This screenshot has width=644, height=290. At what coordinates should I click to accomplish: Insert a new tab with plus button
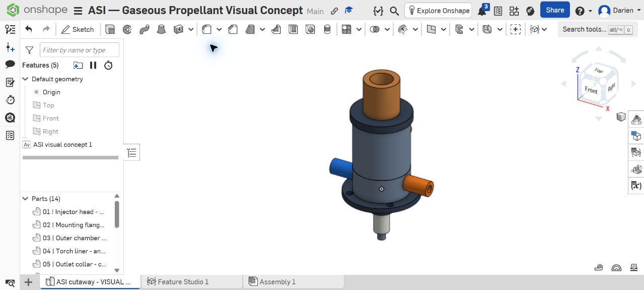point(29,282)
